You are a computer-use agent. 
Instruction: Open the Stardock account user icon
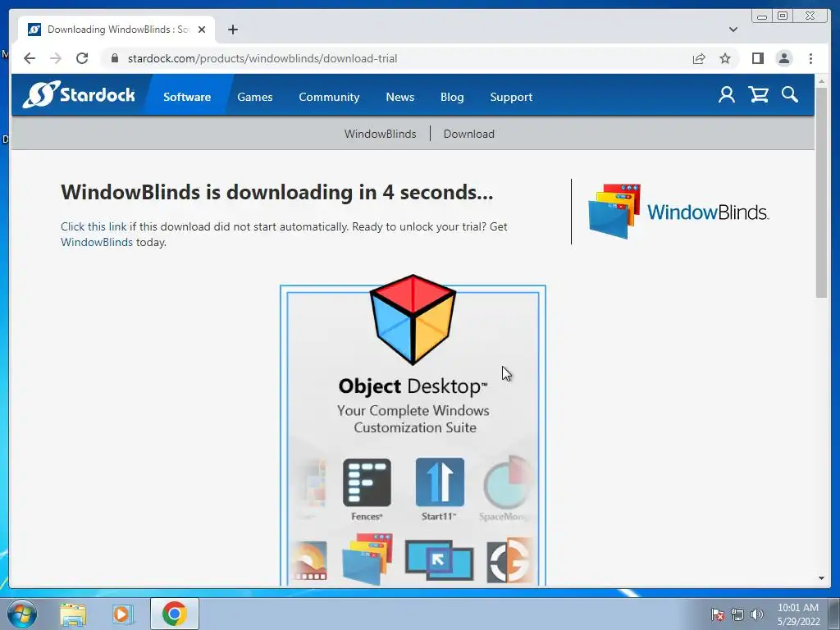[727, 95]
